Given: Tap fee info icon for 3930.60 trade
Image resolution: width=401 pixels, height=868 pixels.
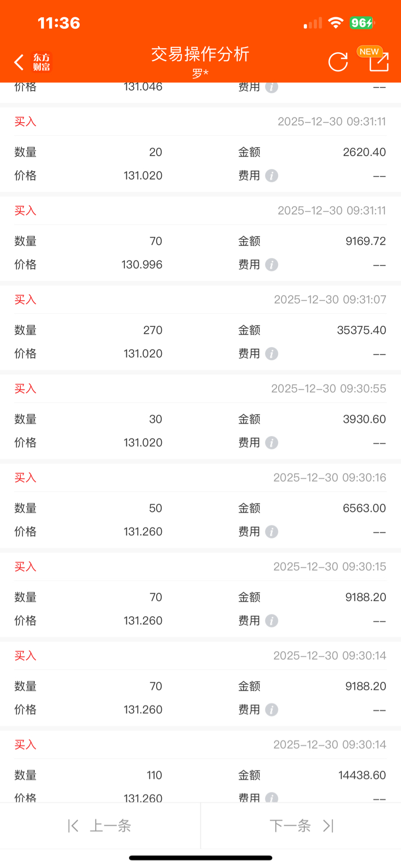Looking at the screenshot, I should [272, 443].
